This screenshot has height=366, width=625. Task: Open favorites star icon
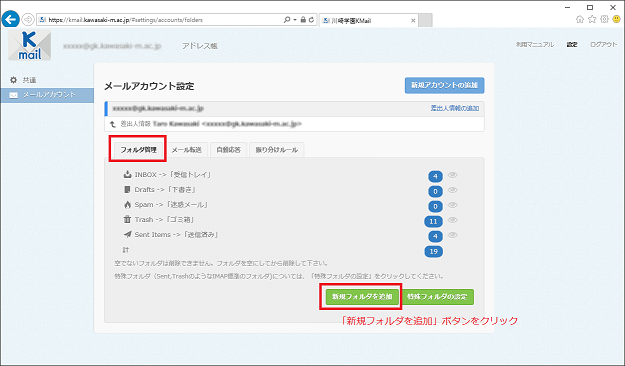[592, 19]
